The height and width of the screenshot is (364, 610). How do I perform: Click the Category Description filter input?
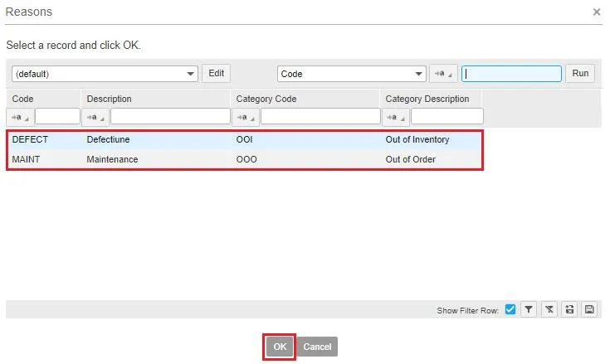tap(447, 117)
